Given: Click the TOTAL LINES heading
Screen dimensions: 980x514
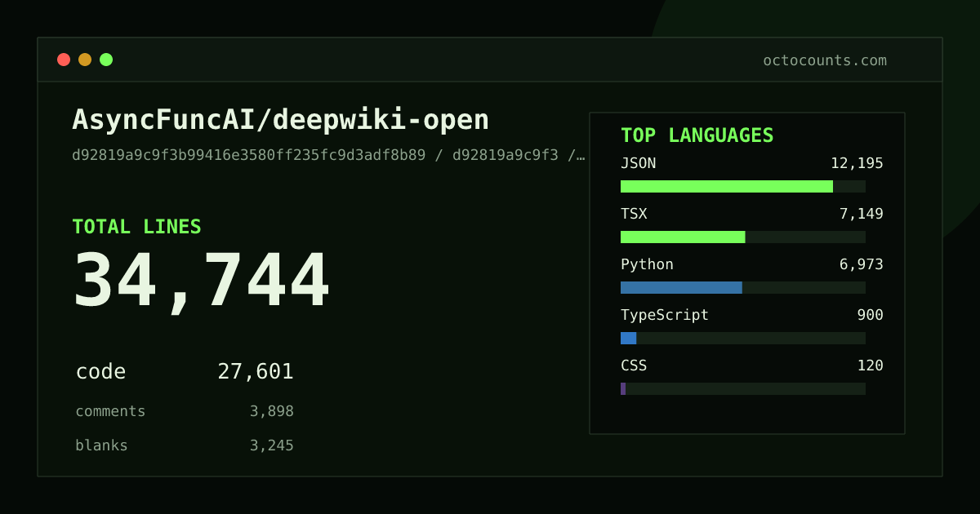Looking at the screenshot, I should pos(136,227).
